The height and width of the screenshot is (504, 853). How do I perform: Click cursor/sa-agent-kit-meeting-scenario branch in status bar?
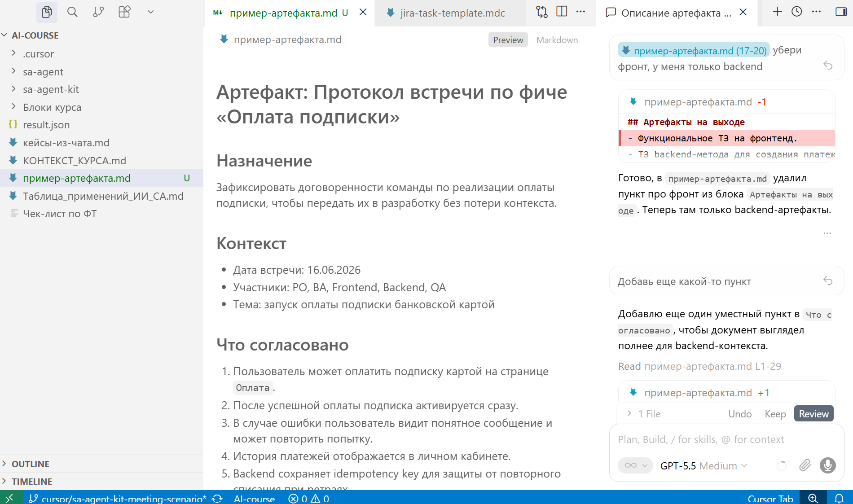[118, 499]
